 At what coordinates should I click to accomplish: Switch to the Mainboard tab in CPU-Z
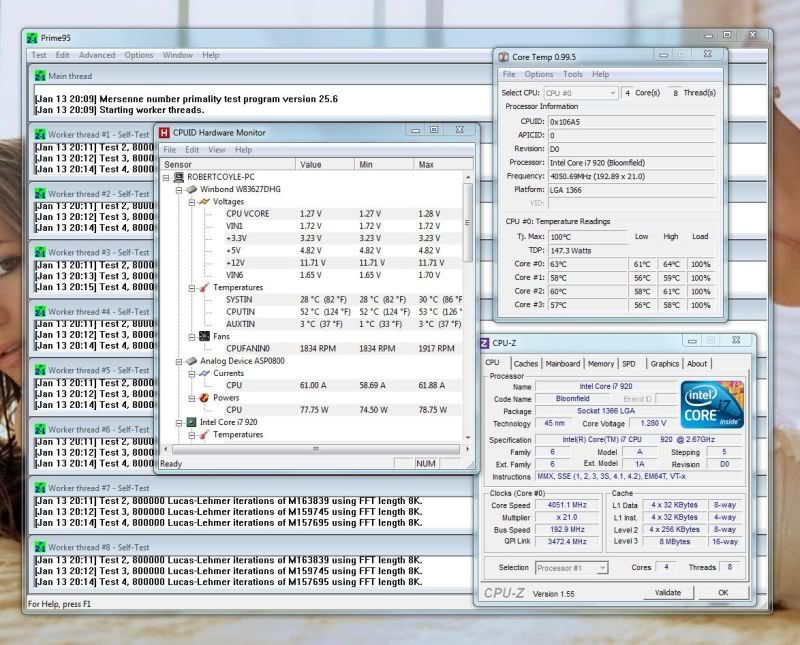tap(562, 364)
